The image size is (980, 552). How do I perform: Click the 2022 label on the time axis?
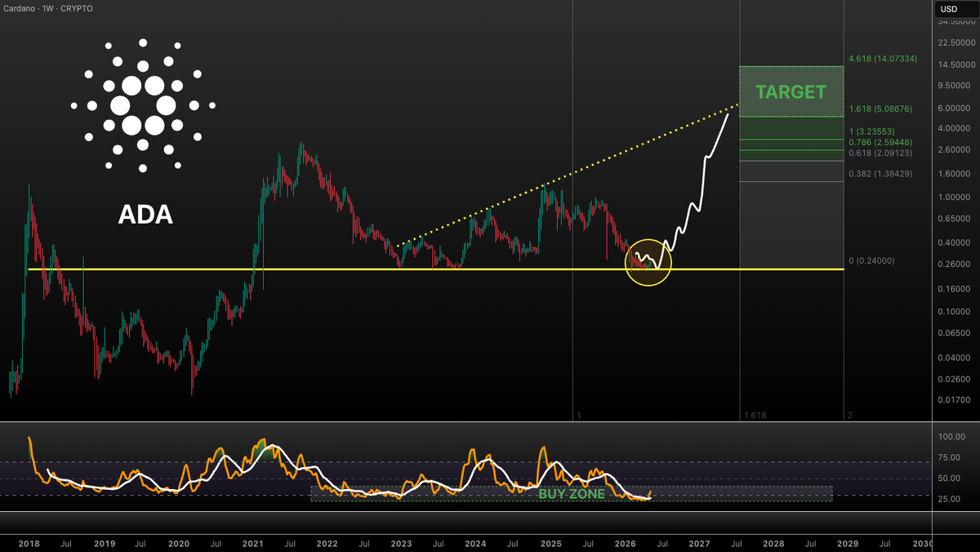click(327, 543)
